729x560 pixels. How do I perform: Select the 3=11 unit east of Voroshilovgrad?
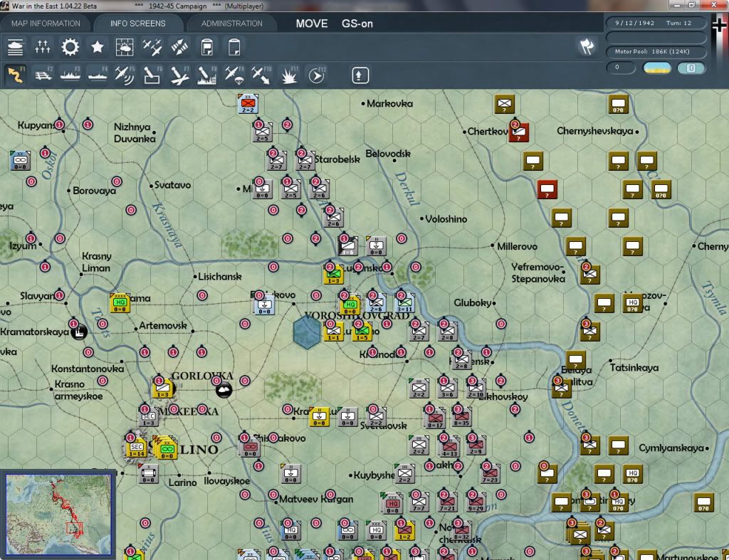point(404,303)
